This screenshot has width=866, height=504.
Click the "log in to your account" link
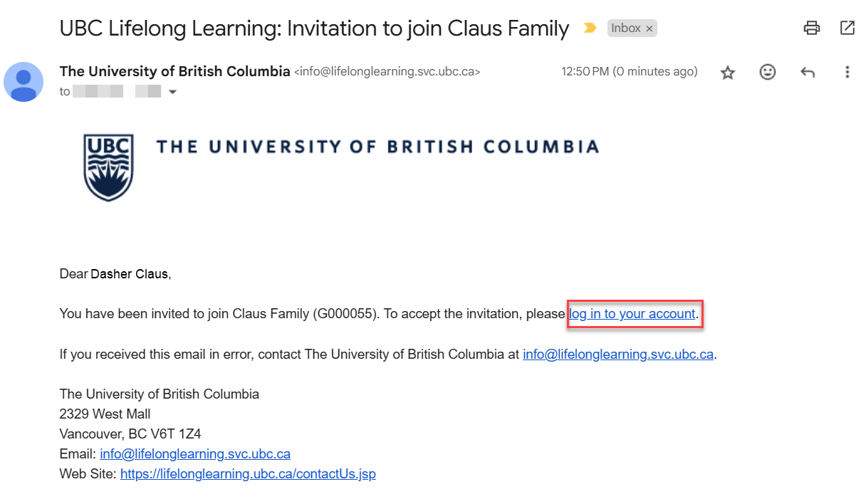pos(632,314)
